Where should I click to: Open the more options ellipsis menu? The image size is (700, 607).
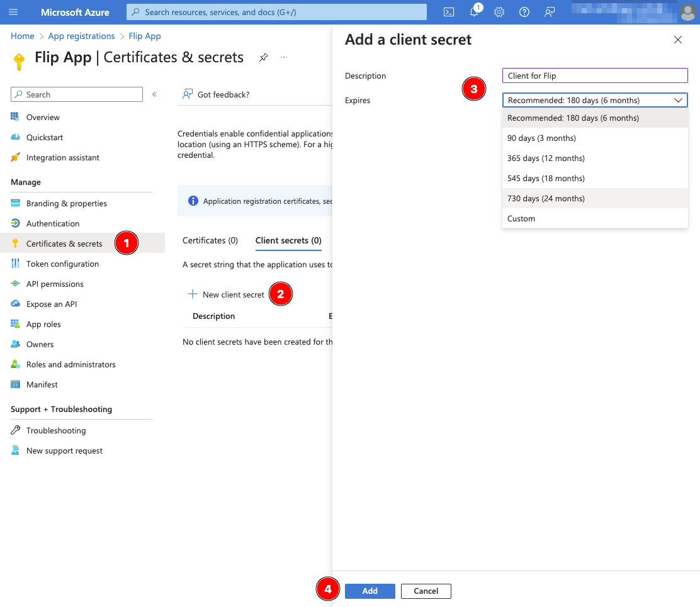(284, 57)
